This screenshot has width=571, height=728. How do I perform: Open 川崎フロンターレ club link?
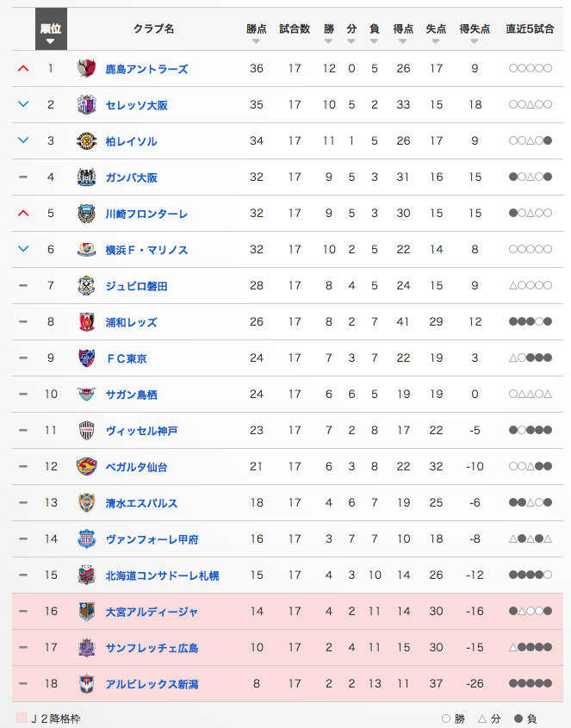146,214
